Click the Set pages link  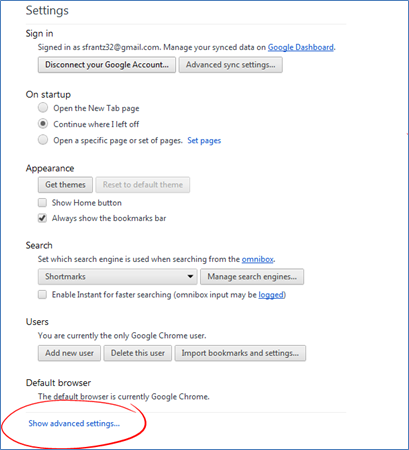click(204, 140)
